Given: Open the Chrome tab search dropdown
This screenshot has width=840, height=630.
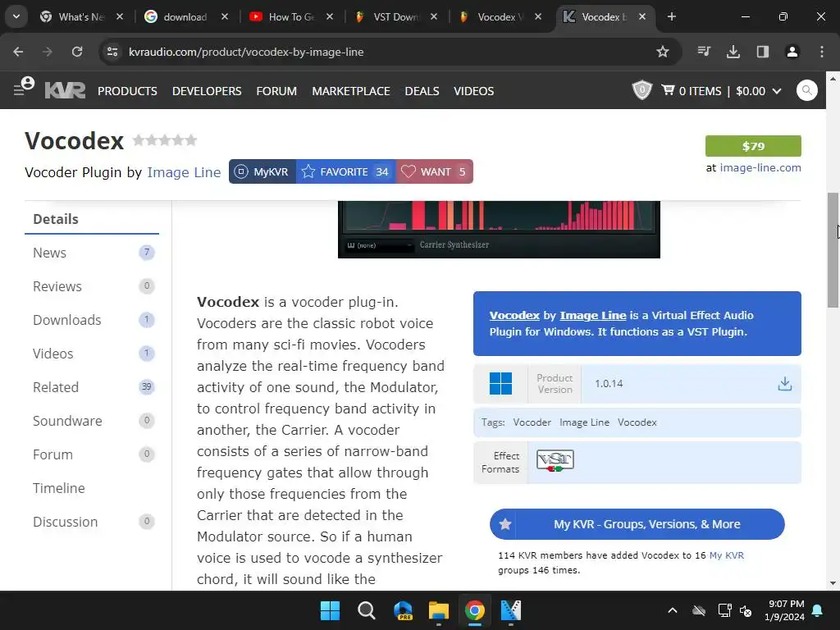Looking at the screenshot, I should 16,16.
